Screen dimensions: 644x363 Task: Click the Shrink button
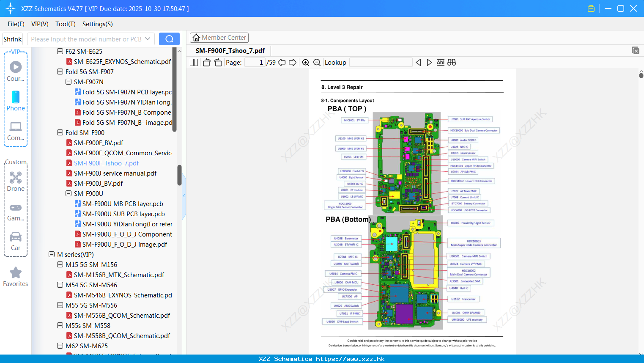[12, 39]
